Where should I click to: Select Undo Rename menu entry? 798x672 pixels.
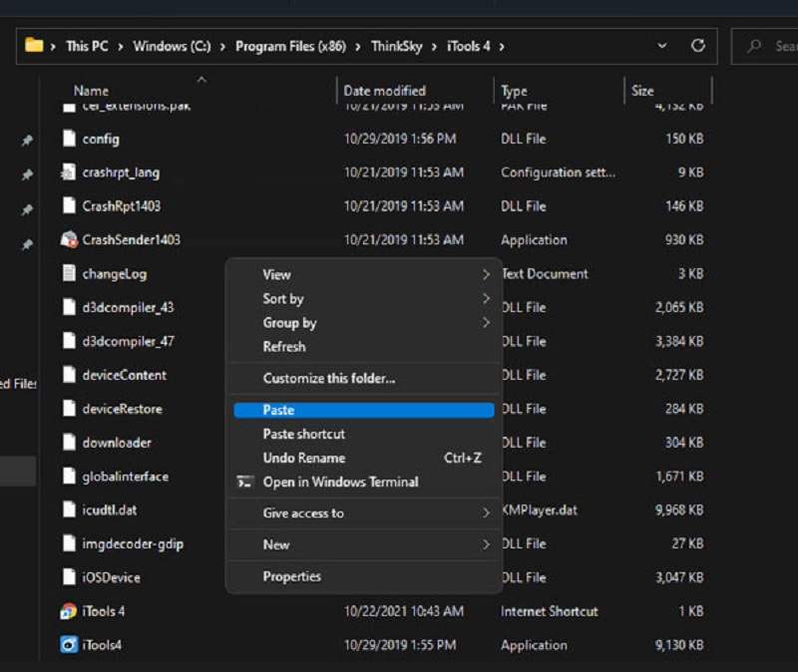coord(304,458)
